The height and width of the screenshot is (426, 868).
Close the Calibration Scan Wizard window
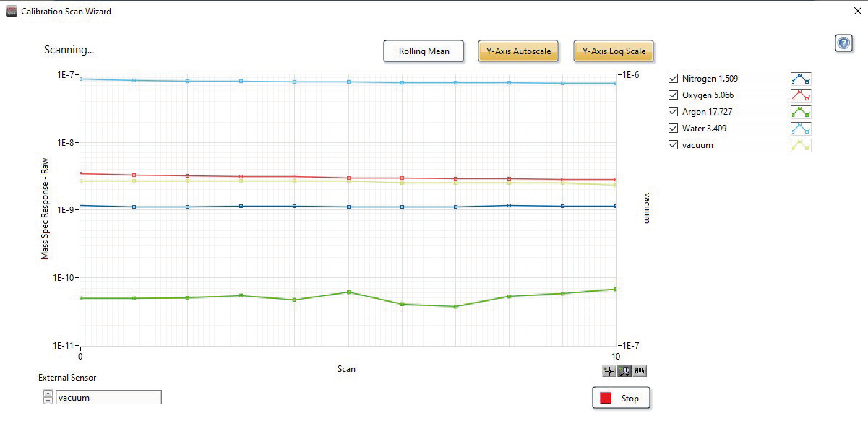pyautogui.click(x=857, y=11)
